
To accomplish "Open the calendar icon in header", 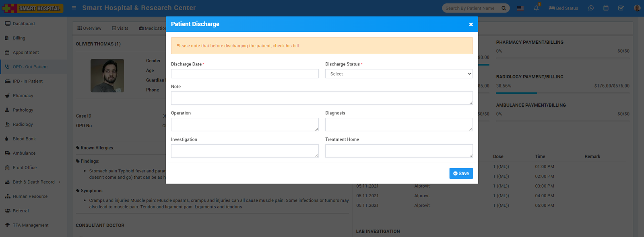I will (606, 8).
